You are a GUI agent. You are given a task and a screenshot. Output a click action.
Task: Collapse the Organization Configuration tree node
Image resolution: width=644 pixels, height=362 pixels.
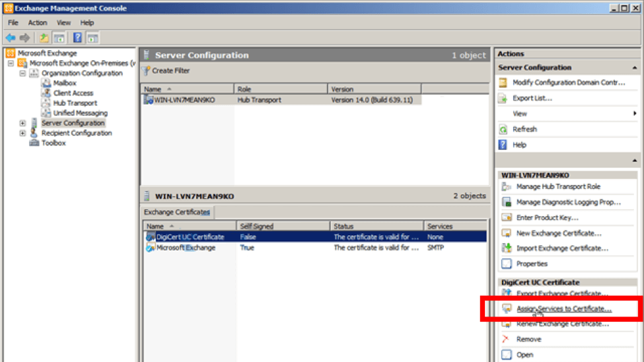point(22,73)
